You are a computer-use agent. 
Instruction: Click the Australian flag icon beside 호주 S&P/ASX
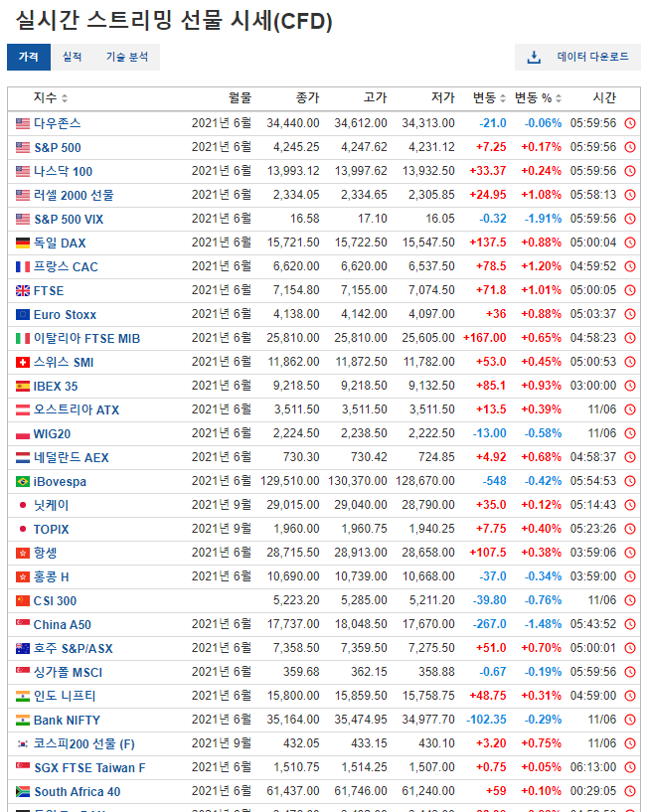coord(23,648)
